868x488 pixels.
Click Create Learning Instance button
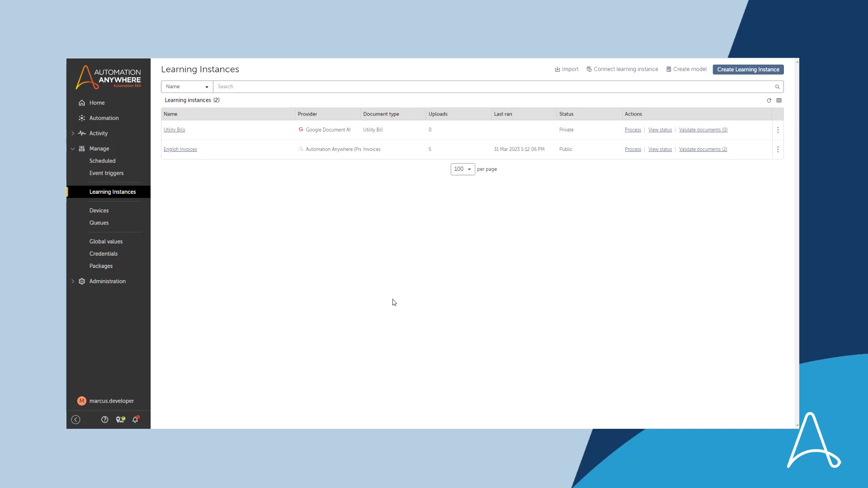[748, 70]
